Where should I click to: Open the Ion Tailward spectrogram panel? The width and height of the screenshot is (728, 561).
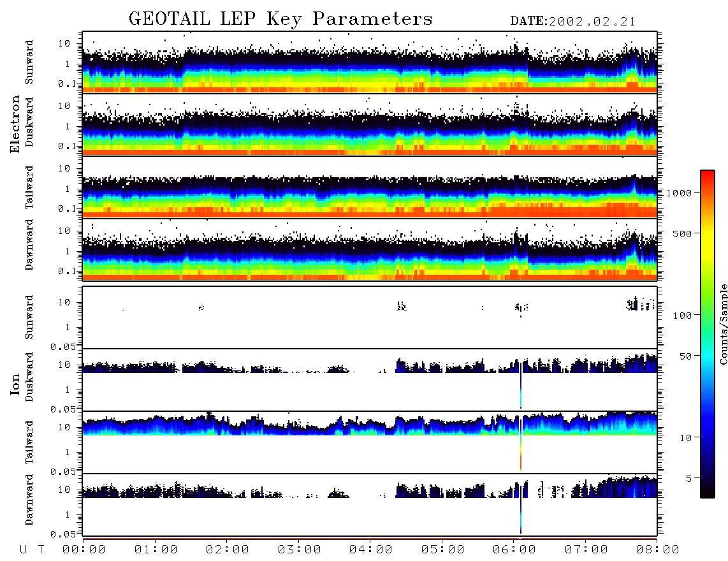(x=370, y=442)
